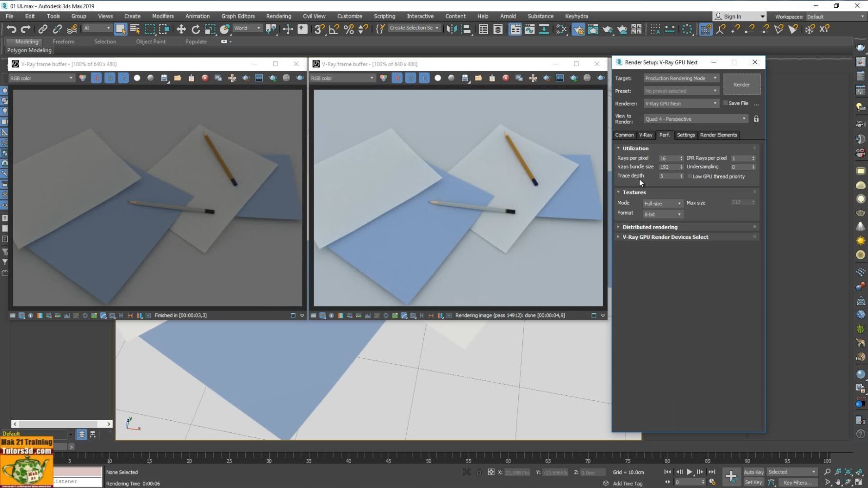Clear image in right V-Ray frame buffer
868x488 pixels.
pyautogui.click(x=506, y=78)
